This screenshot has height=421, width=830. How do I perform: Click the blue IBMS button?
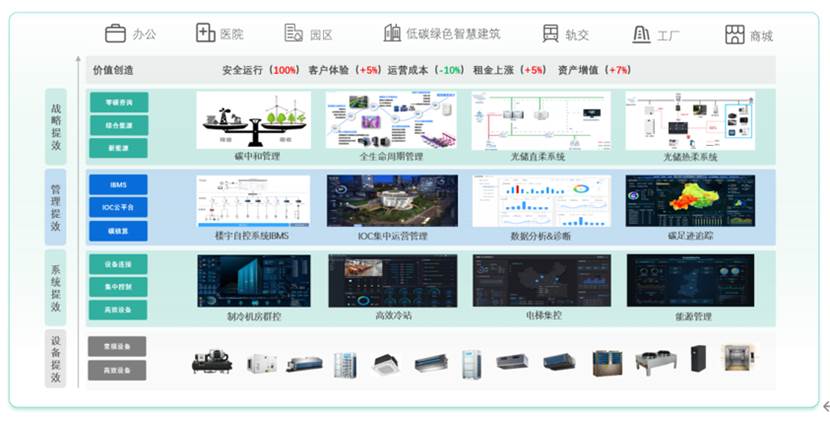tap(118, 185)
